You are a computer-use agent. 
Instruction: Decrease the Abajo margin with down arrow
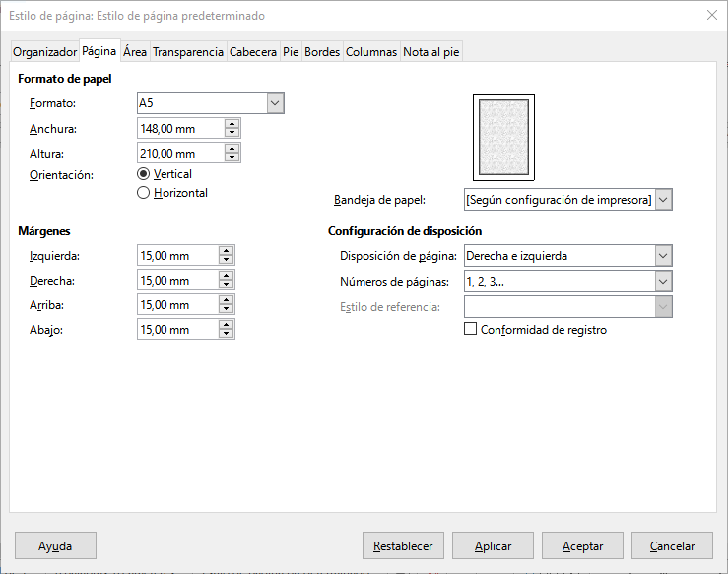point(227,334)
